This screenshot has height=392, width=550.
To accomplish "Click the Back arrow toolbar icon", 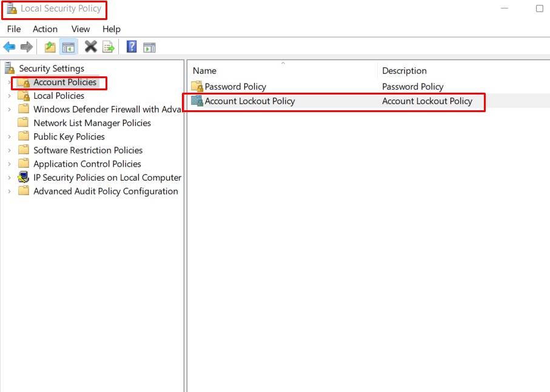I will 9,47.
